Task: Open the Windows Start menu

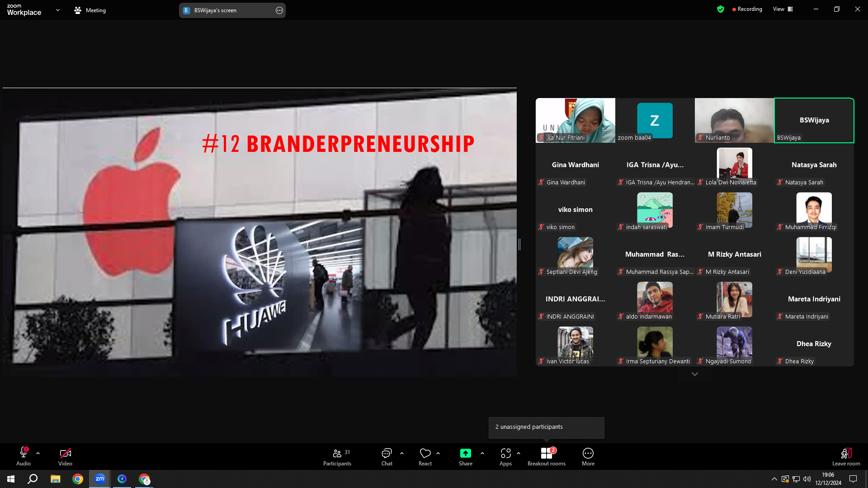Action: pyautogui.click(x=11, y=479)
